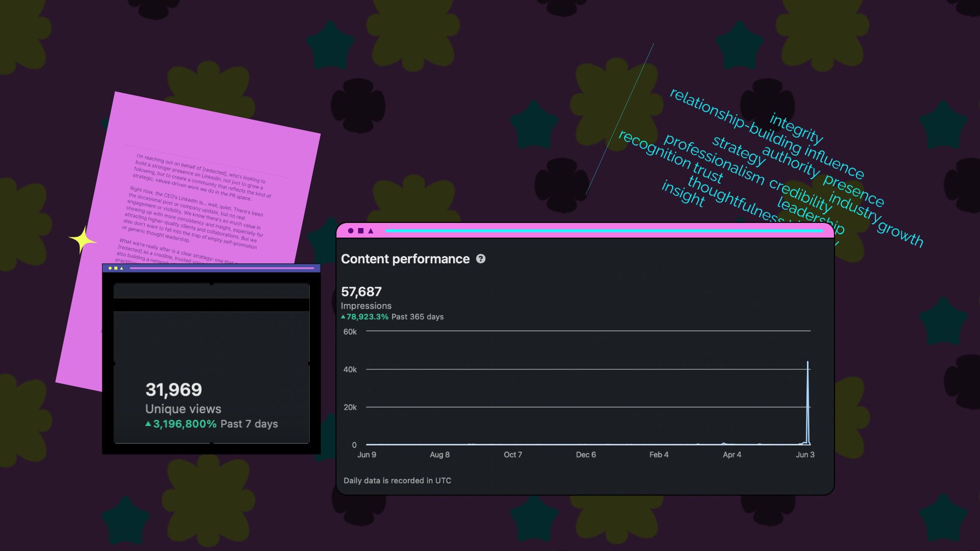Image resolution: width=980 pixels, height=551 pixels.
Task: Click the square icon in pink window header
Action: point(361,231)
